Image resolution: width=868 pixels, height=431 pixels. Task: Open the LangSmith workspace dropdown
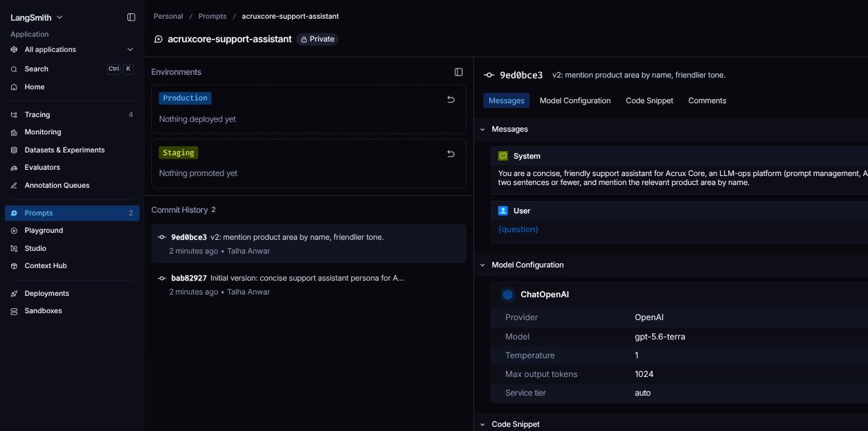pyautogui.click(x=37, y=17)
